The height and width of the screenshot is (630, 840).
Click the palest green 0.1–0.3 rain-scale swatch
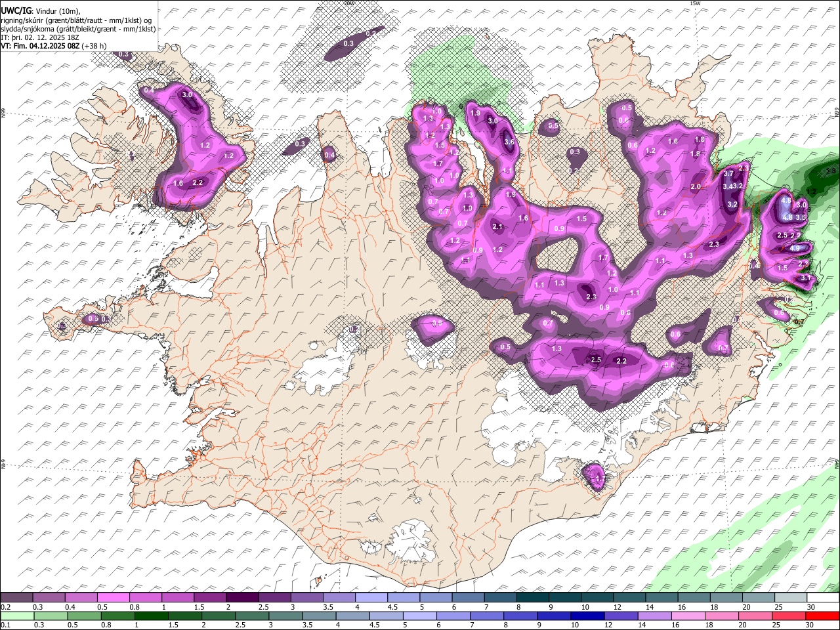[x=16, y=616]
